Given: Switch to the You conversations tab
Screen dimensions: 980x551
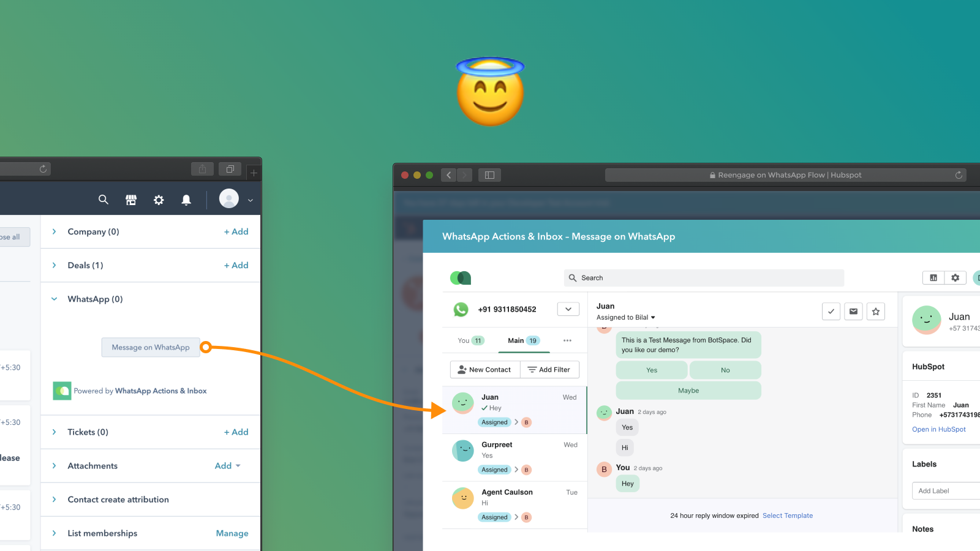Looking at the screenshot, I should pyautogui.click(x=464, y=341).
